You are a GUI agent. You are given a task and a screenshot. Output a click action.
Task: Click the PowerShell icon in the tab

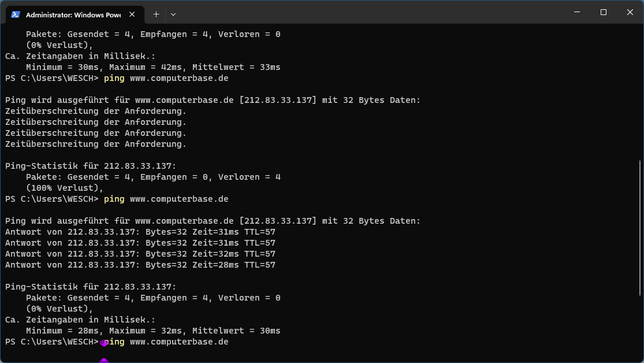click(x=16, y=14)
